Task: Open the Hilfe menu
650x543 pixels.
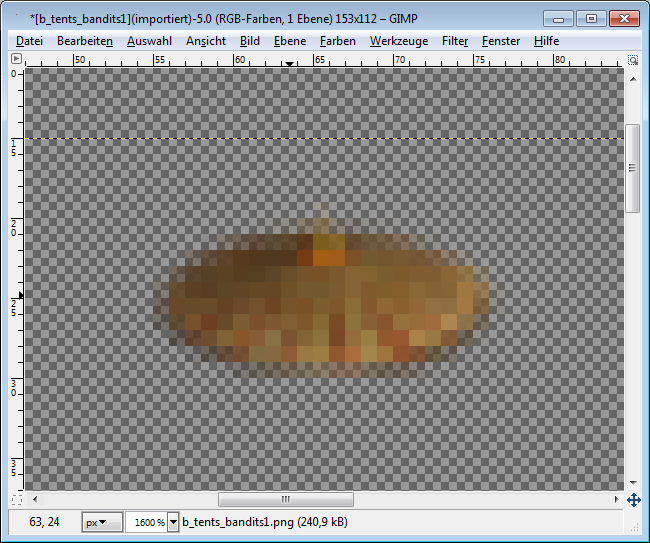Action: tap(546, 41)
